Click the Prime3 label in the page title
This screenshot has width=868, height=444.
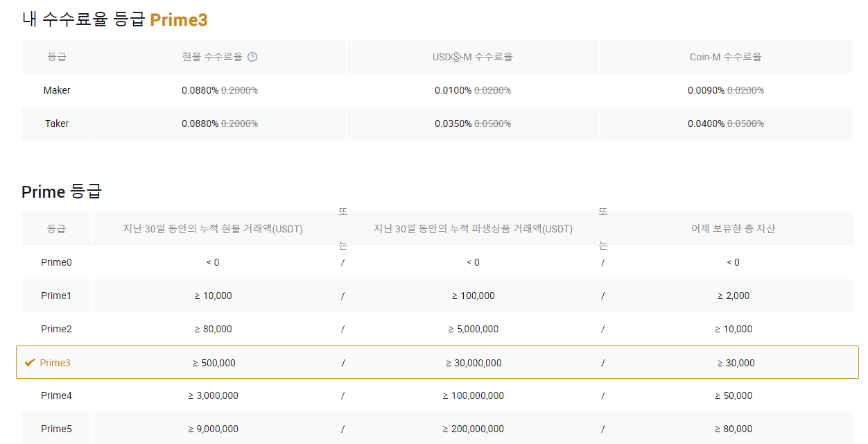(179, 20)
